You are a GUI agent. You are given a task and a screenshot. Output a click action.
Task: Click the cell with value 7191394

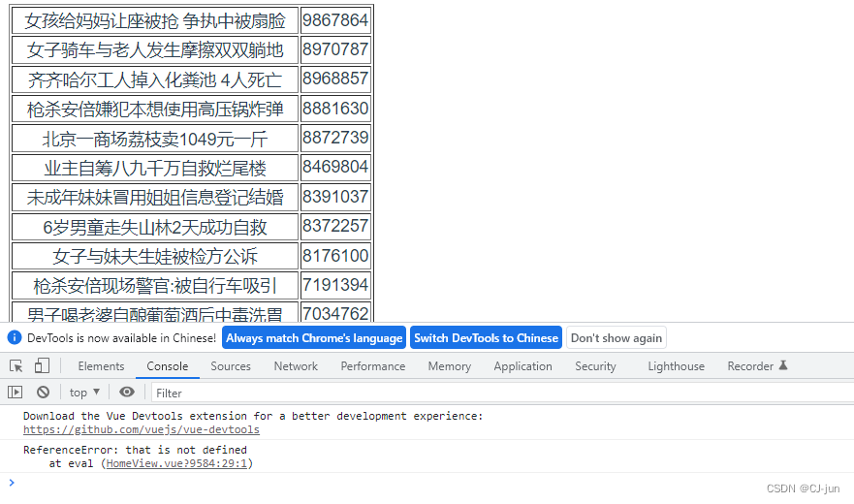pyautogui.click(x=335, y=285)
